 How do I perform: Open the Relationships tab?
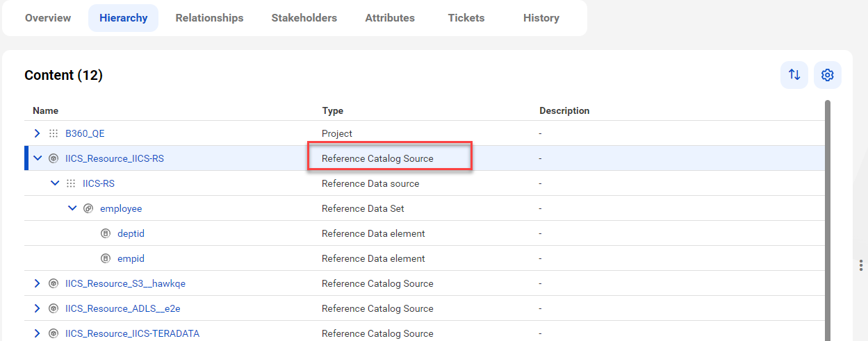209,18
